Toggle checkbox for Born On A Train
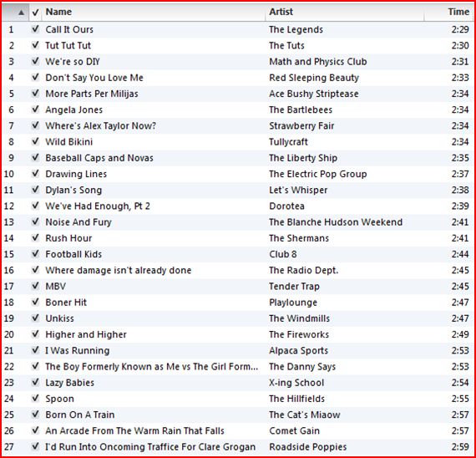Viewport: 476px width, 458px height. point(36,415)
